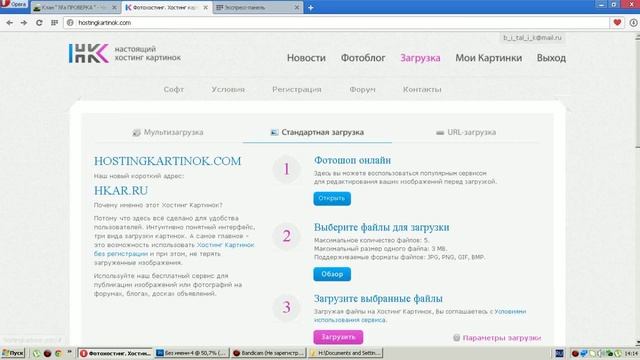Reload the page with refresh icon
This screenshot has height=360, width=640.
39,23
